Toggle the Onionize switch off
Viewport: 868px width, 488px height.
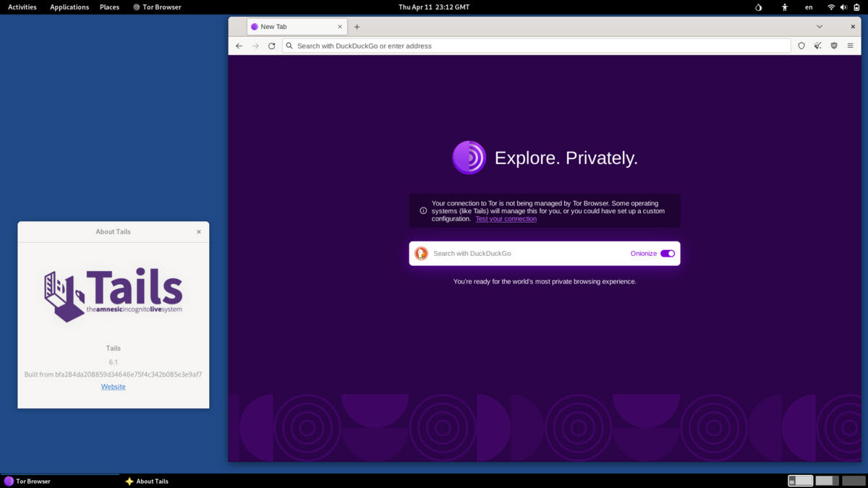[666, 253]
